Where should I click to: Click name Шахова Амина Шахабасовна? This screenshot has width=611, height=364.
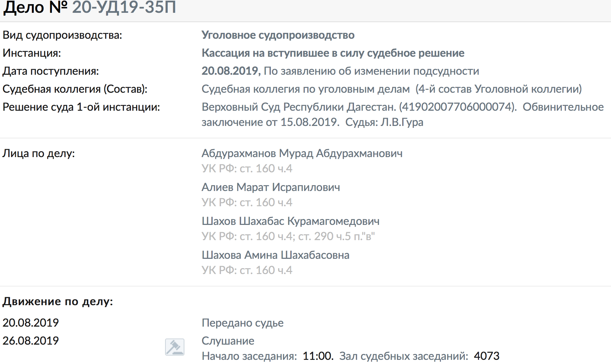[x=275, y=255]
